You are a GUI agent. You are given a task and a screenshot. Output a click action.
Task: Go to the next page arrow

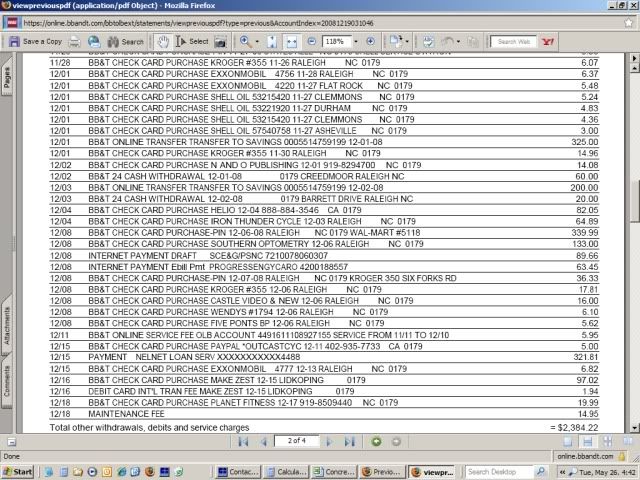(x=329, y=442)
